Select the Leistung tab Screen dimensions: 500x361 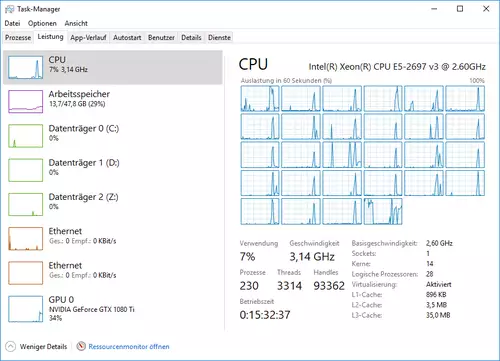click(x=50, y=37)
